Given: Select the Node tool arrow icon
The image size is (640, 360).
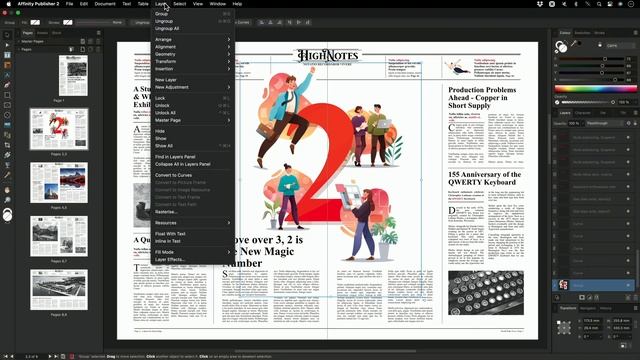Looking at the screenshot, I should click(7, 45).
